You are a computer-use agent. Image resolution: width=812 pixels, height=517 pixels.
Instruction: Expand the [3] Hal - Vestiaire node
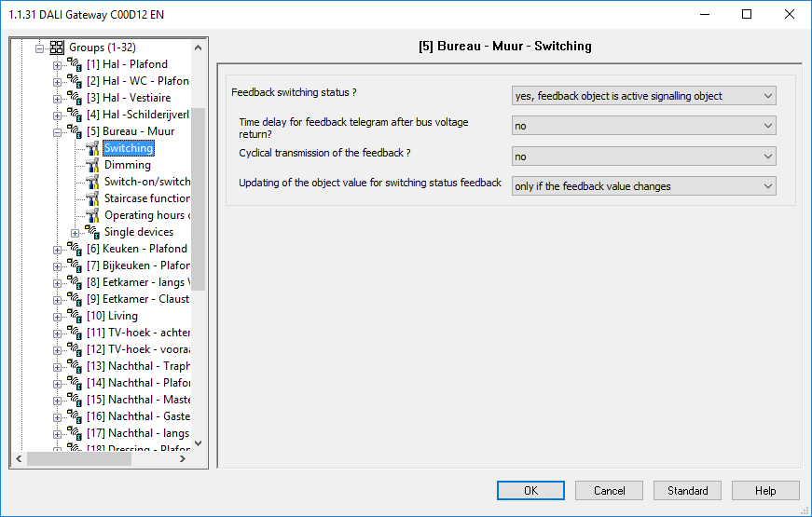pyautogui.click(x=58, y=98)
